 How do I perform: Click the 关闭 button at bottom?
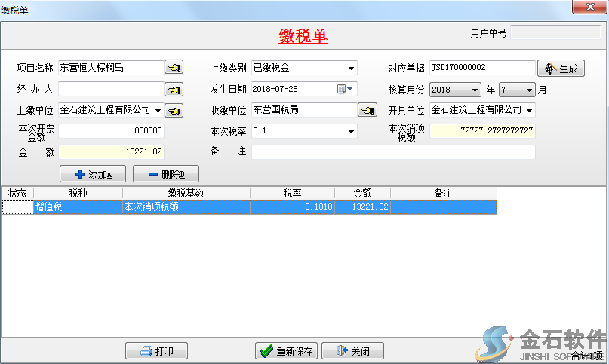351,351
